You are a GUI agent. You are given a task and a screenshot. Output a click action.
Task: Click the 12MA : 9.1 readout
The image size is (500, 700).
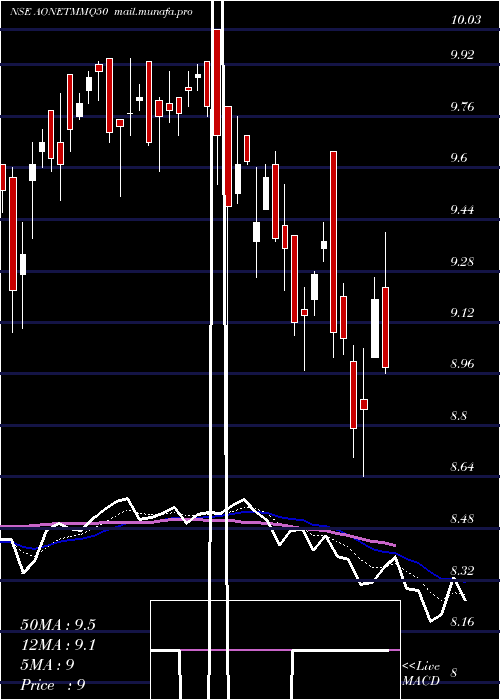(59, 645)
